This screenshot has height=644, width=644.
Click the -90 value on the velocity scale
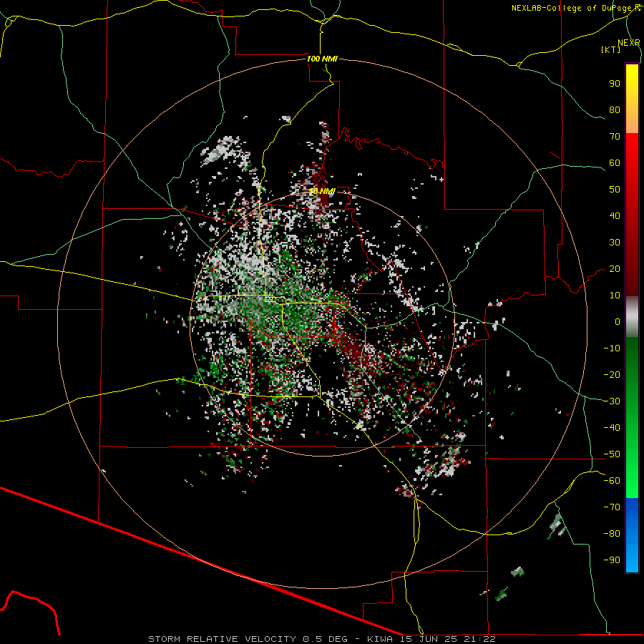click(612, 560)
